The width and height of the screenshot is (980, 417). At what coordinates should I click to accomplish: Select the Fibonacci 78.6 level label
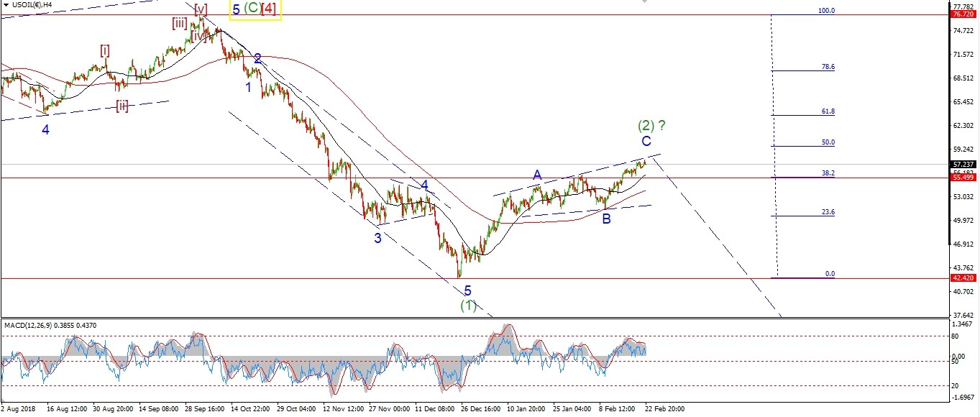pos(828,66)
